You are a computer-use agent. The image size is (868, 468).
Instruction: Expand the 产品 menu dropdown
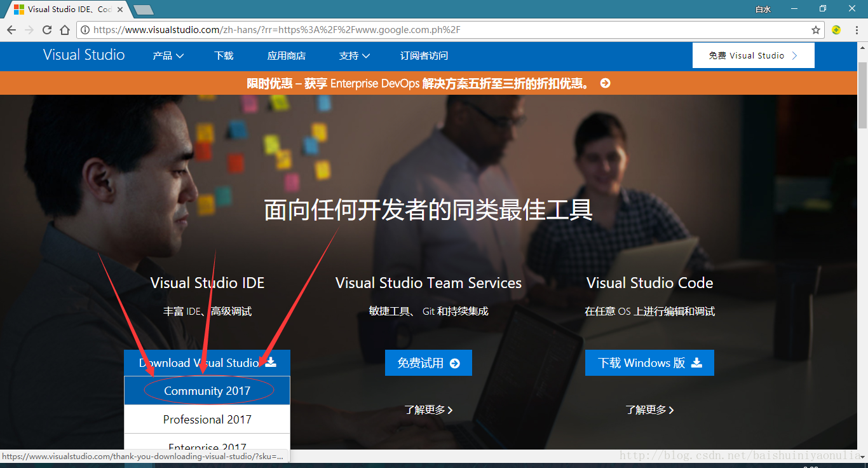point(168,56)
